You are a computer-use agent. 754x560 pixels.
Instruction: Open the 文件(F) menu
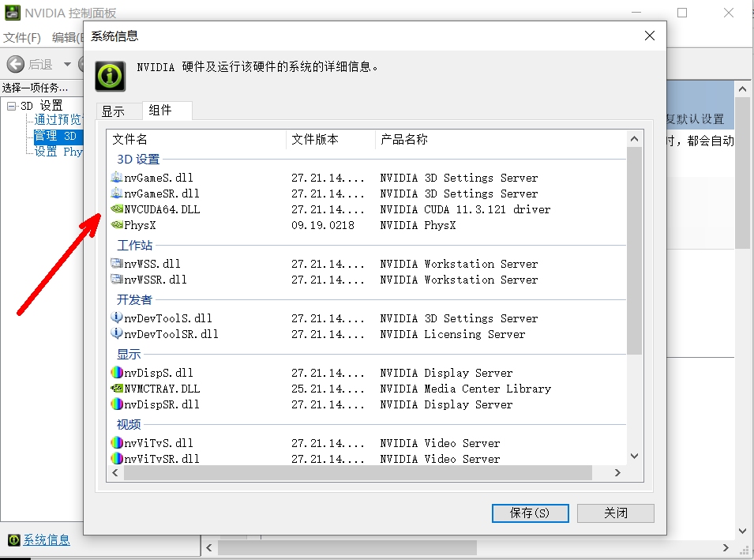21,37
